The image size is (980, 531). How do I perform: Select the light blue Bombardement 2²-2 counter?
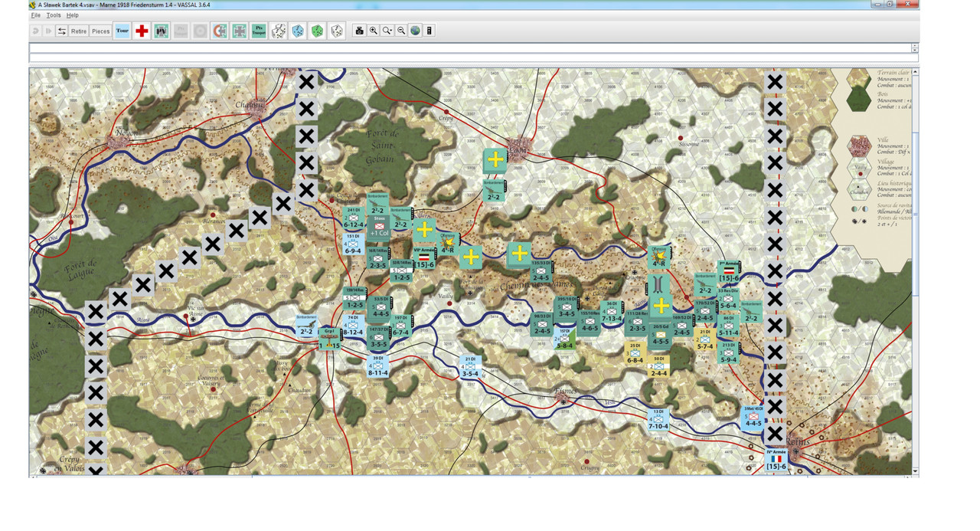click(306, 326)
